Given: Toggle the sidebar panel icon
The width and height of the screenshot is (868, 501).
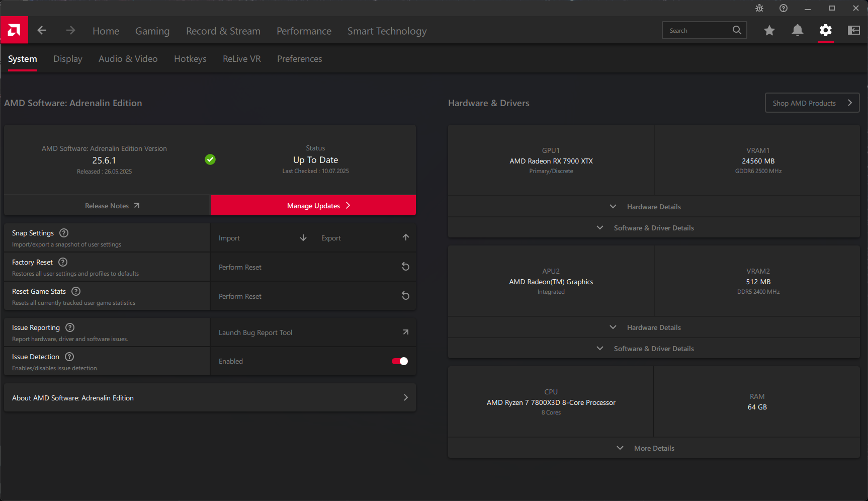Looking at the screenshot, I should [x=854, y=30].
